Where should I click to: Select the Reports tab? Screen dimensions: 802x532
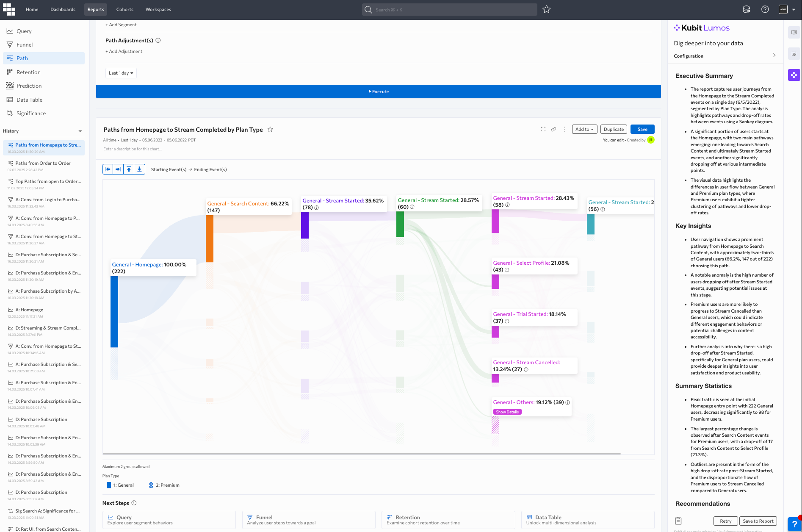point(96,9)
